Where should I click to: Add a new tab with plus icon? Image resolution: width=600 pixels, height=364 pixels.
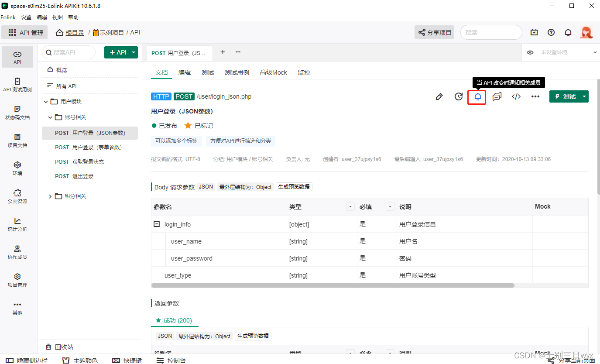(223, 52)
